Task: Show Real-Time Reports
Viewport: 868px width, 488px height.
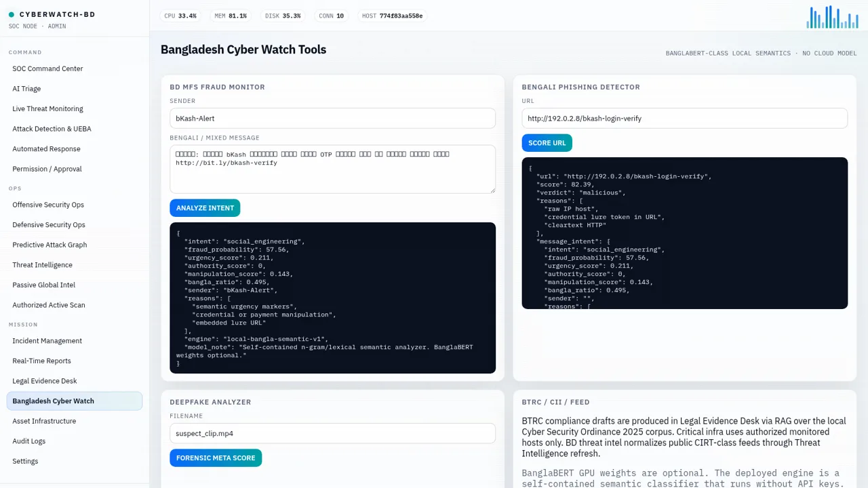Action: (x=75, y=361)
